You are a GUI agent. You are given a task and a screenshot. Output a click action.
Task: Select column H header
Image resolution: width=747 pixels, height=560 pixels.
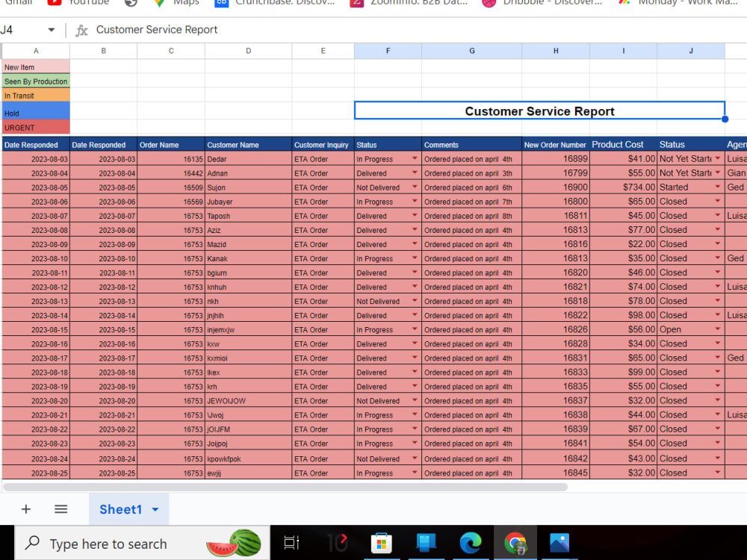coord(556,51)
